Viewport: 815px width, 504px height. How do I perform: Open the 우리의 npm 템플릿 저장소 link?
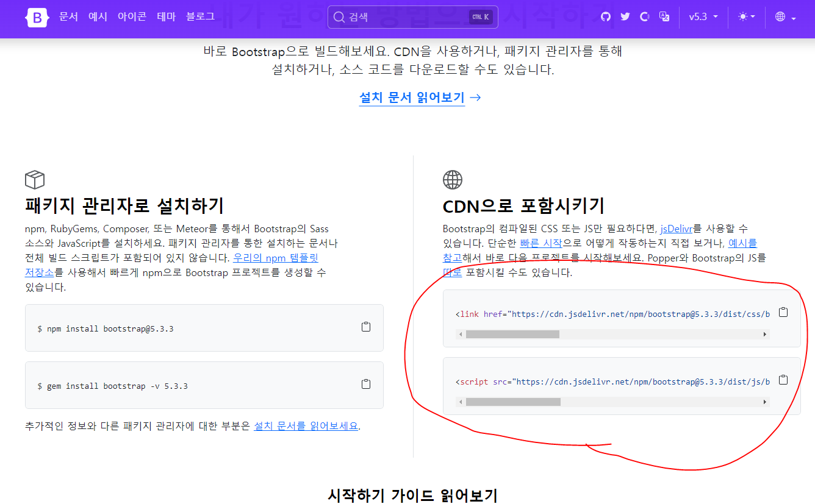(172, 264)
